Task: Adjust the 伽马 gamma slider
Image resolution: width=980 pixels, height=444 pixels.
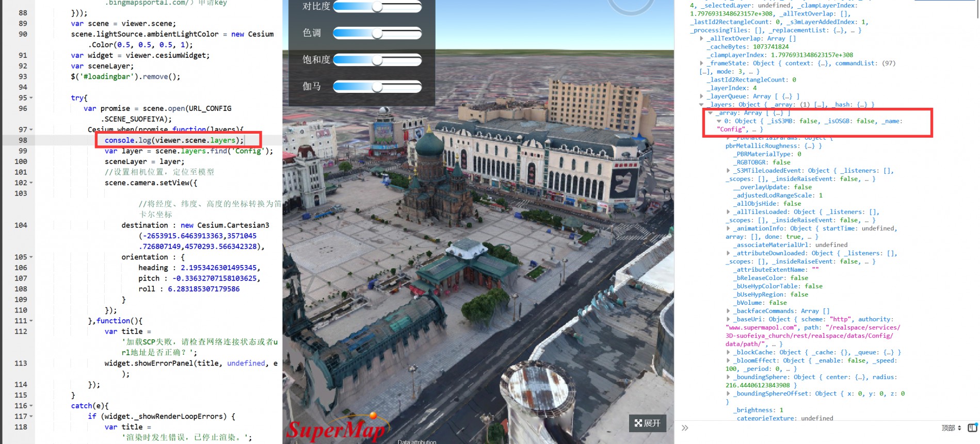Action: click(x=377, y=87)
